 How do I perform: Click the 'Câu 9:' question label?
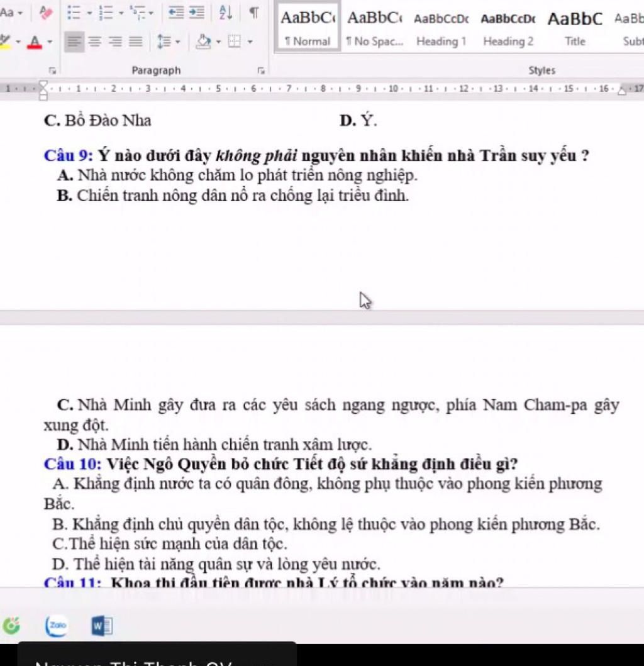[x=69, y=156]
